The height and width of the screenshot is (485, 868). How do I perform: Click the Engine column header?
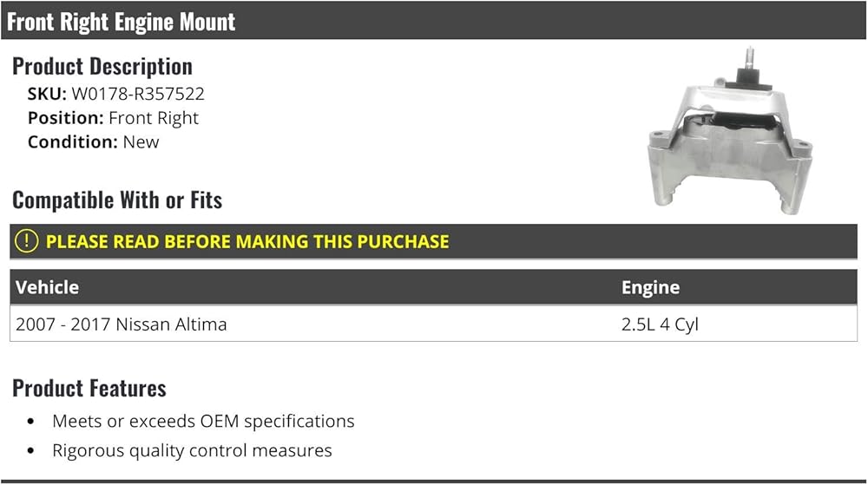650,287
